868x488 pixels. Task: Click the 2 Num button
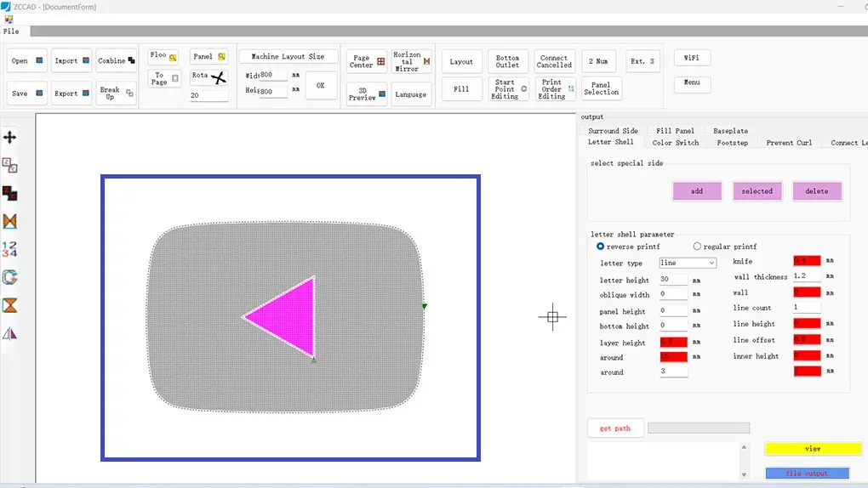point(598,61)
